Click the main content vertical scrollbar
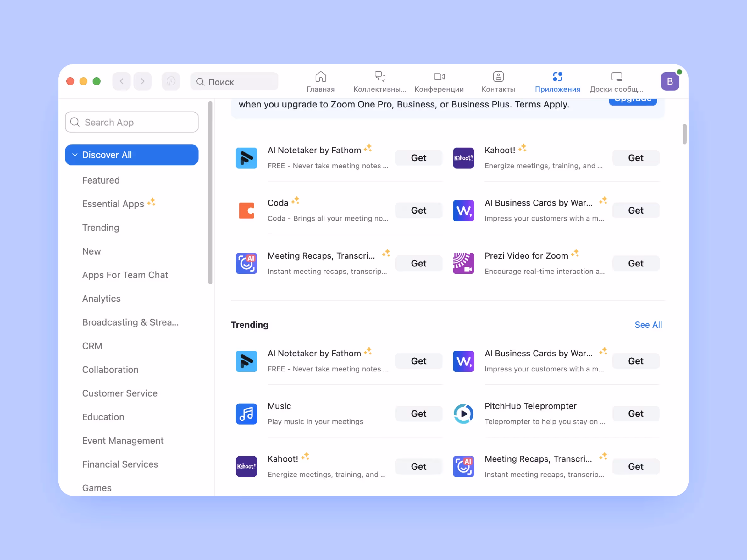 [684, 135]
